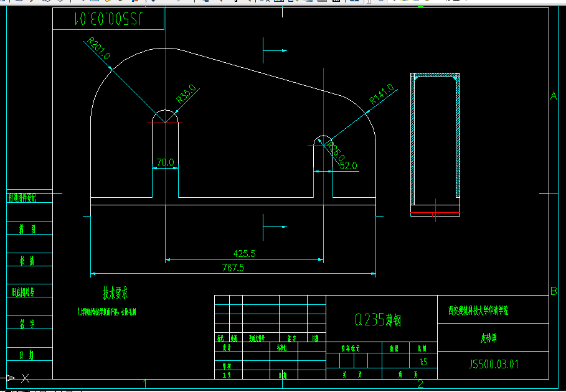Click the UCS origin X icon
566x392 pixels.
25,378
